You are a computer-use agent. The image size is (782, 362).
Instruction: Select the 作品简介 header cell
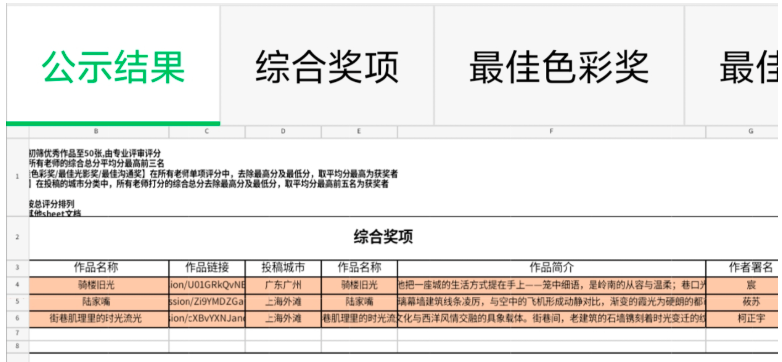(x=552, y=268)
